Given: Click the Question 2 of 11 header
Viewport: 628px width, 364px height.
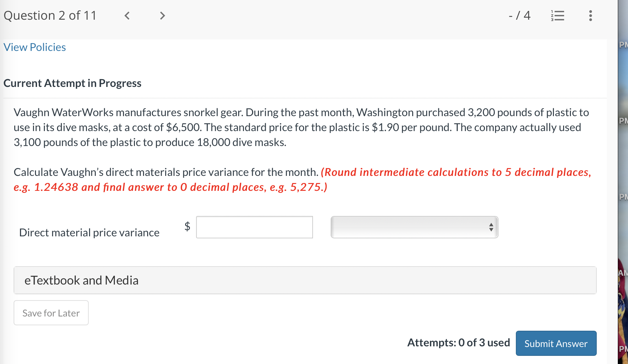Looking at the screenshot, I should point(50,15).
